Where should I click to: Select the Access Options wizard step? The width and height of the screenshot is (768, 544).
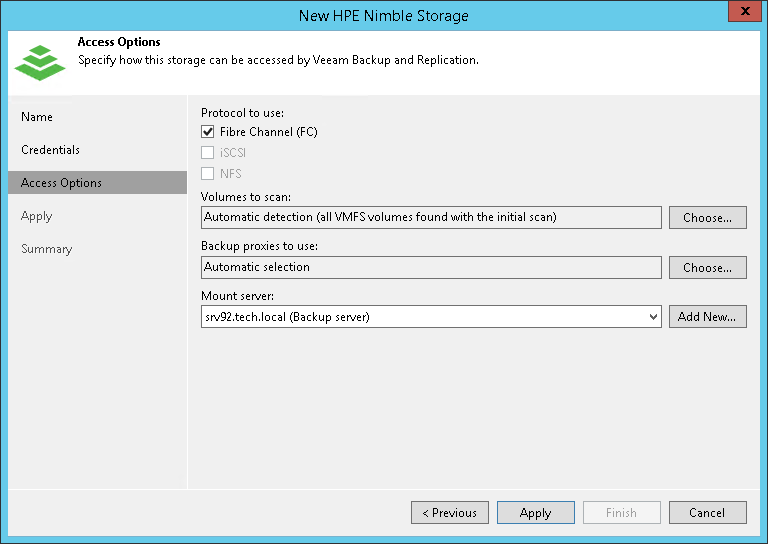click(61, 183)
